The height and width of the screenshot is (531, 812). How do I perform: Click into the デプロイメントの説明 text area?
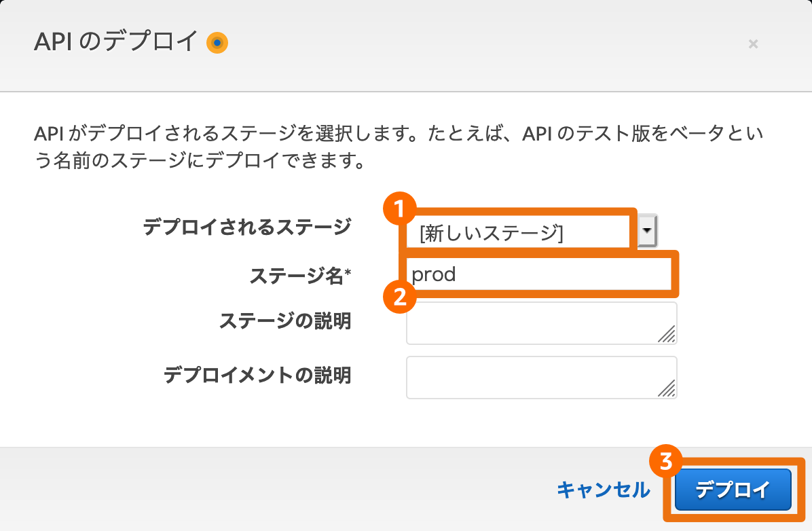coord(542,378)
